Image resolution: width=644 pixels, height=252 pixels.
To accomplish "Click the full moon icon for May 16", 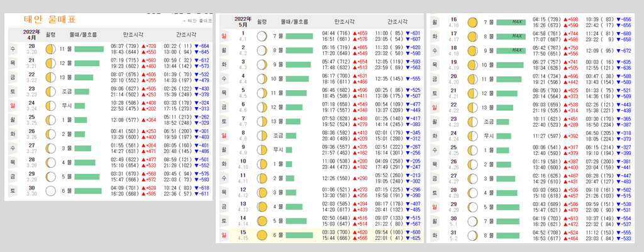I will (473, 22).
